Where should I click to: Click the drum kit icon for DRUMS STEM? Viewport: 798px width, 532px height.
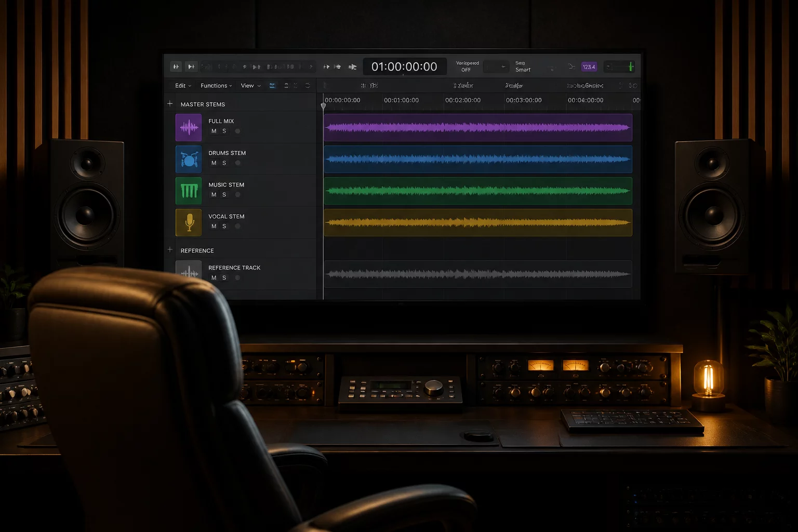pyautogui.click(x=189, y=159)
